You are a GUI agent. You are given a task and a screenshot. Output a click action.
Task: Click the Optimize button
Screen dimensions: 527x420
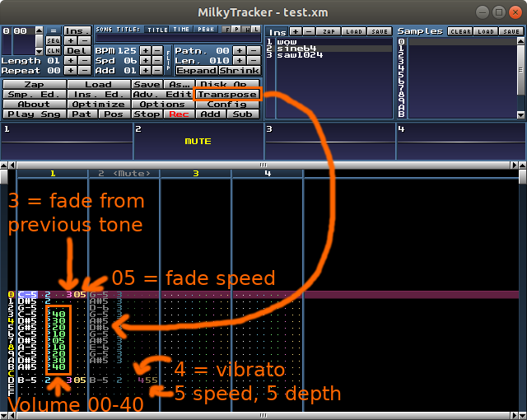point(99,104)
